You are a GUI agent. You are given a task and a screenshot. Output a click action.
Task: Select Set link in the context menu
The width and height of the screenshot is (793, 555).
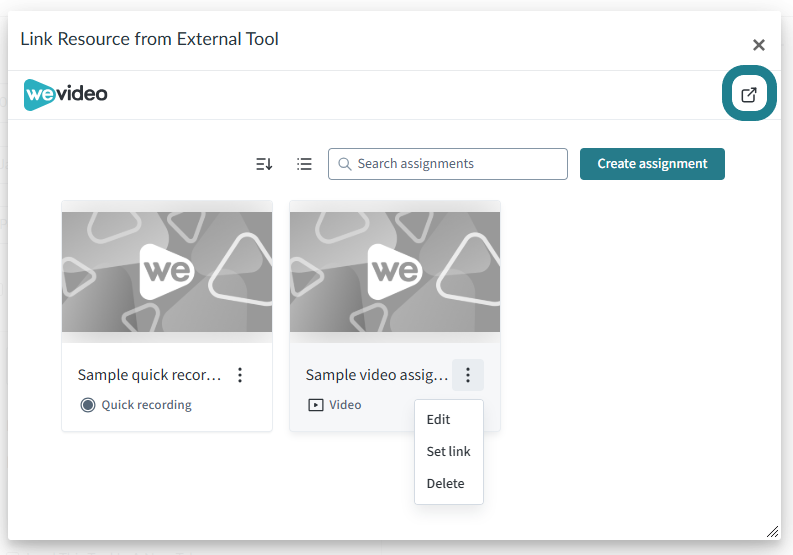click(x=448, y=451)
